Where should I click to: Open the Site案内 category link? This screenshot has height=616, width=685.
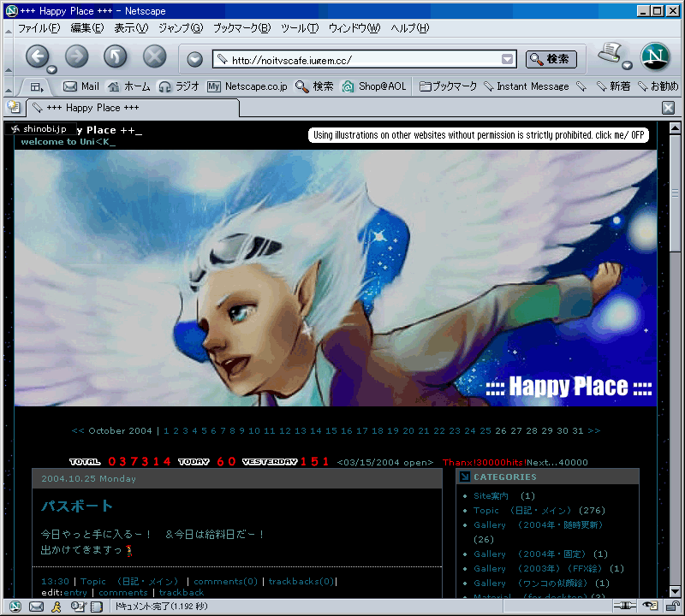491,496
